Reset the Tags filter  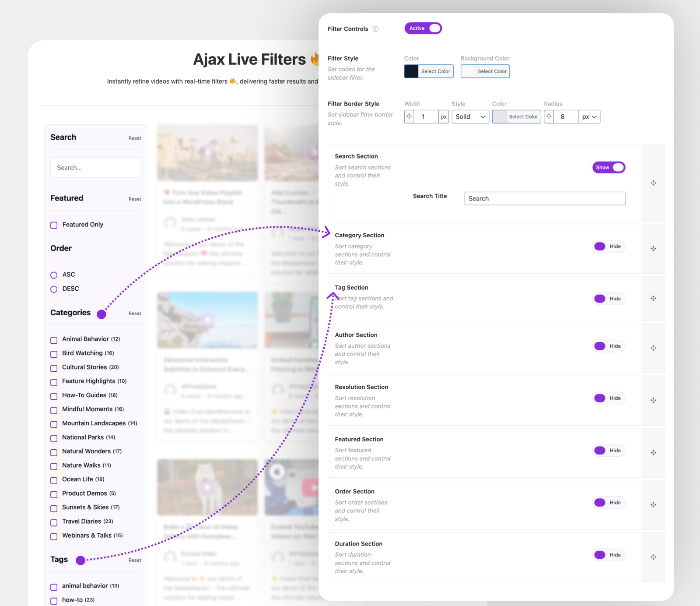(x=135, y=560)
